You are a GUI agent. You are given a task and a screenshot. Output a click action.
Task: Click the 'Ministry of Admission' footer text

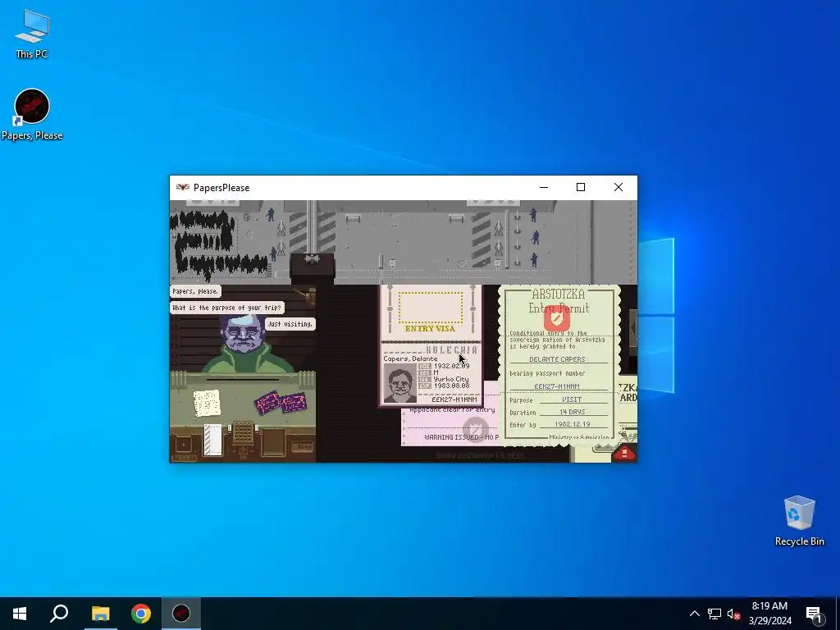579,437
